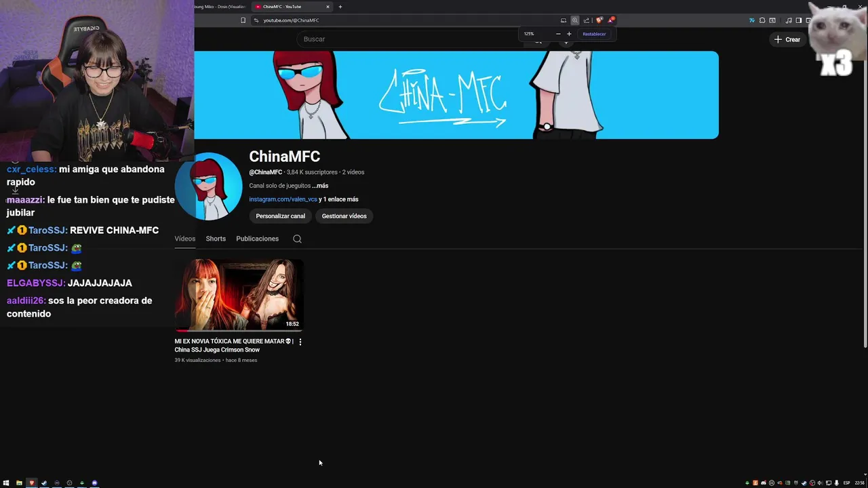
Task: Click the MI EX NOVIA TÓXICA video title
Action: tap(233, 346)
